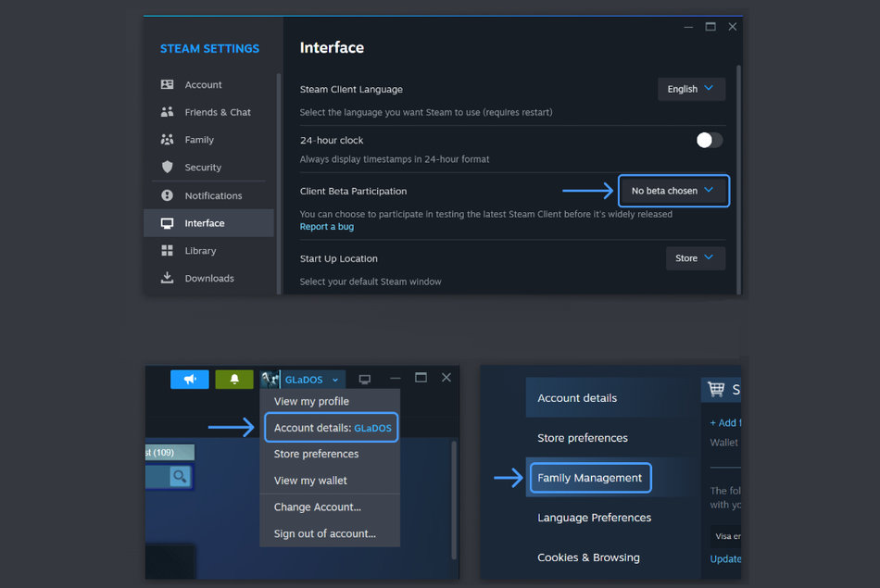Click the settings sidebar scrollbar
The height and width of the screenshot is (588, 880).
click(279, 183)
